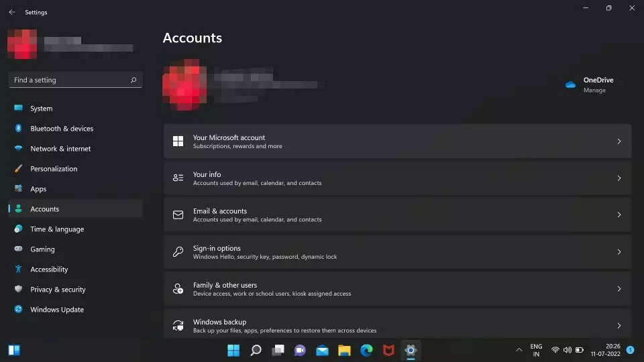
Task: Expand Family & other users chevron
Action: [x=619, y=289]
